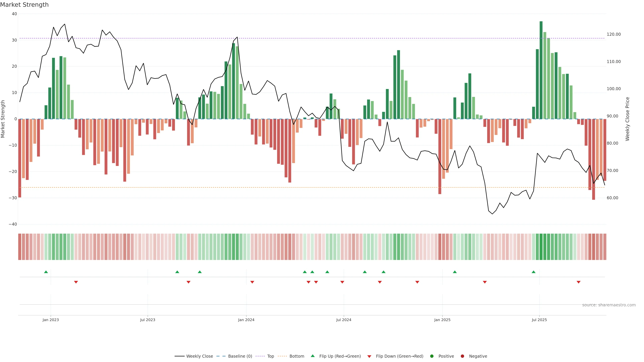
Task: Click the Weekly Close Price axis title
Action: [628, 119]
